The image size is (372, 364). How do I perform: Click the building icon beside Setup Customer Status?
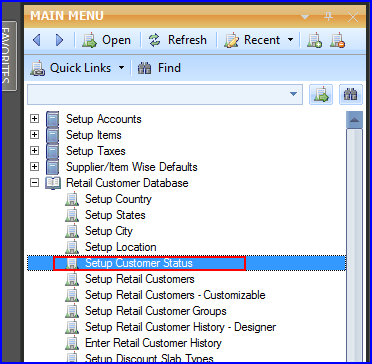click(72, 263)
